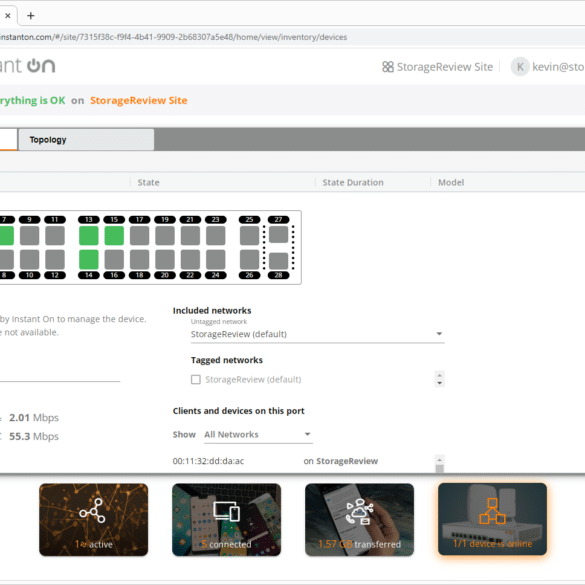Open a new browser tab
This screenshot has height=585, width=585.
tap(31, 16)
